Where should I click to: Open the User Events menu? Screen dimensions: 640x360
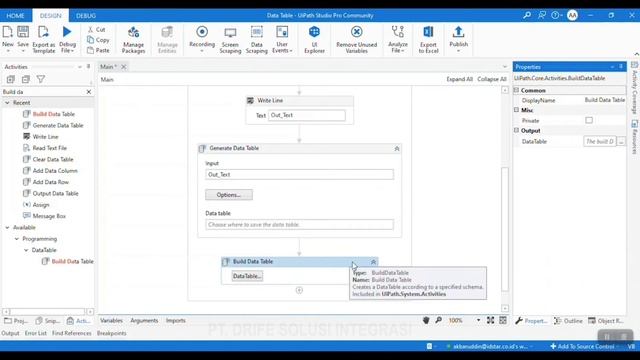click(282, 39)
